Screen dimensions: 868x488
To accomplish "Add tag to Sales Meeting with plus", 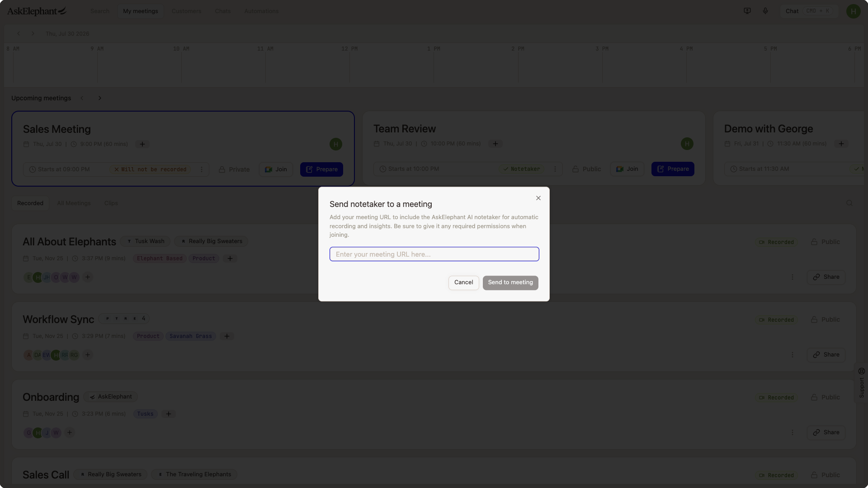I will click(142, 144).
